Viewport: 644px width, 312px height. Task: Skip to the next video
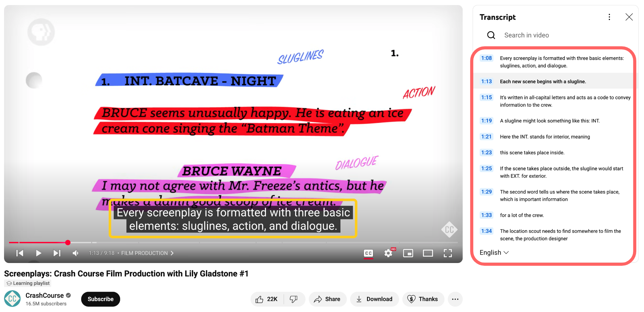click(57, 253)
